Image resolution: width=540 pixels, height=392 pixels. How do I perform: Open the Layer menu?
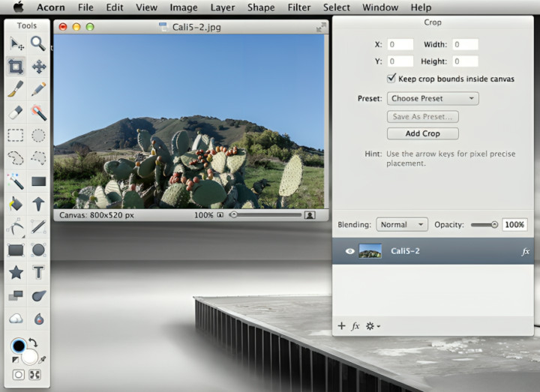pyautogui.click(x=222, y=7)
